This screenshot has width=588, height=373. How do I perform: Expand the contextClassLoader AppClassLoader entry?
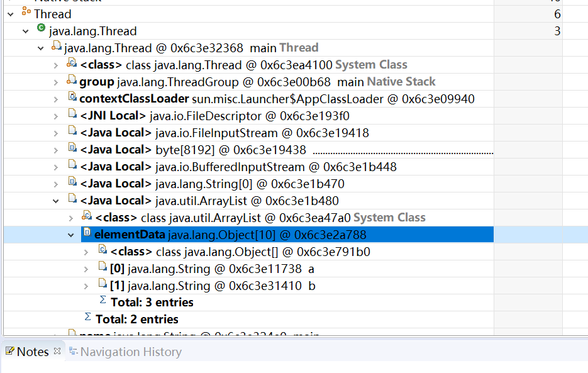56,97
